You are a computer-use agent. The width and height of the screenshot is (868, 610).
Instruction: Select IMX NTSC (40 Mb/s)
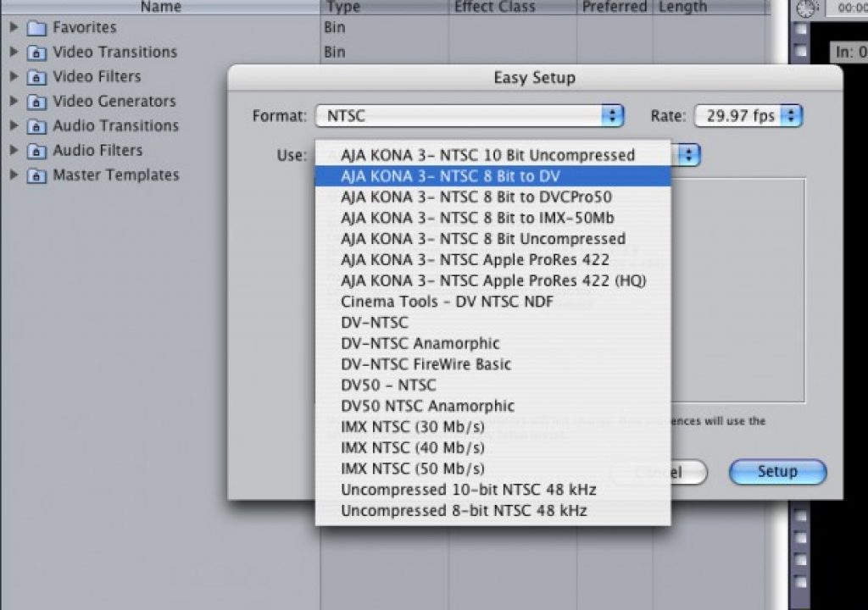click(x=492, y=448)
